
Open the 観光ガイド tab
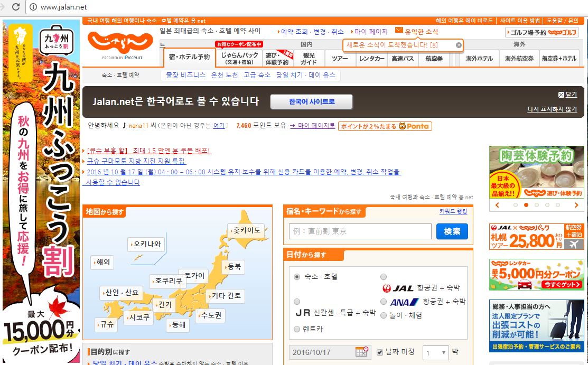click(x=309, y=58)
